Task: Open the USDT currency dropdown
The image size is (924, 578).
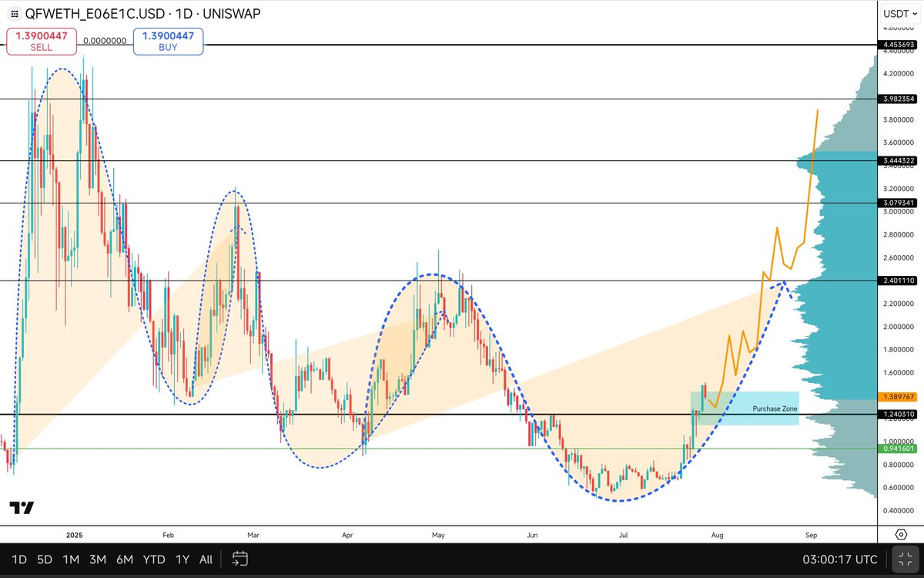Action: point(900,13)
